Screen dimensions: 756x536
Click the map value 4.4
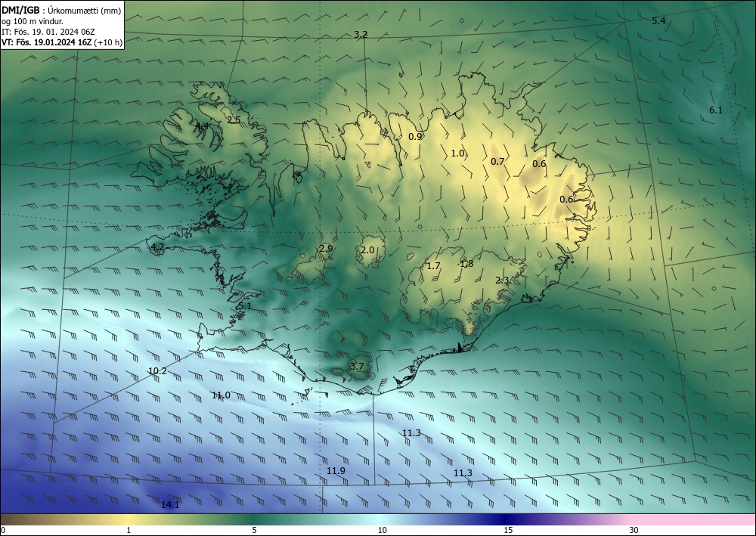click(202, 126)
